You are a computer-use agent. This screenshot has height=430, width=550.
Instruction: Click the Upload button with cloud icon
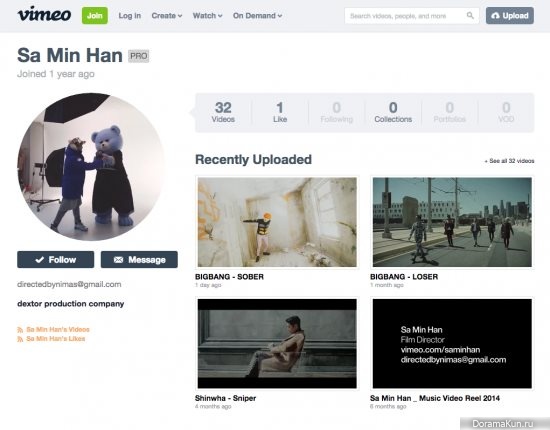[510, 16]
